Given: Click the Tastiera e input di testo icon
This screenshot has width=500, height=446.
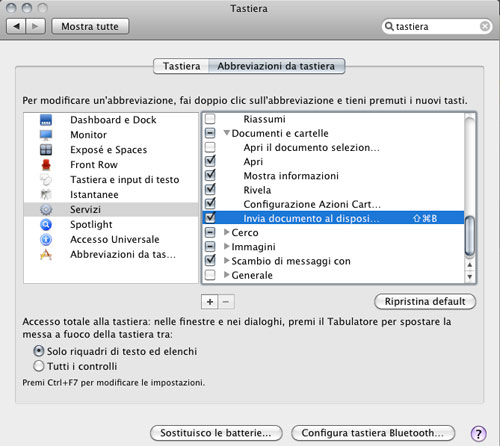Looking at the screenshot, I should coord(46,180).
